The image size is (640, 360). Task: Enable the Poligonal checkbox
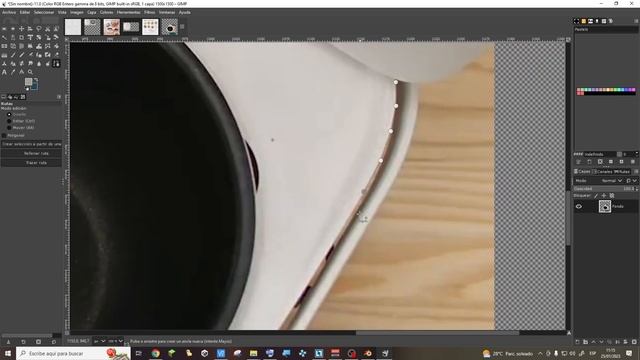(x=4, y=135)
